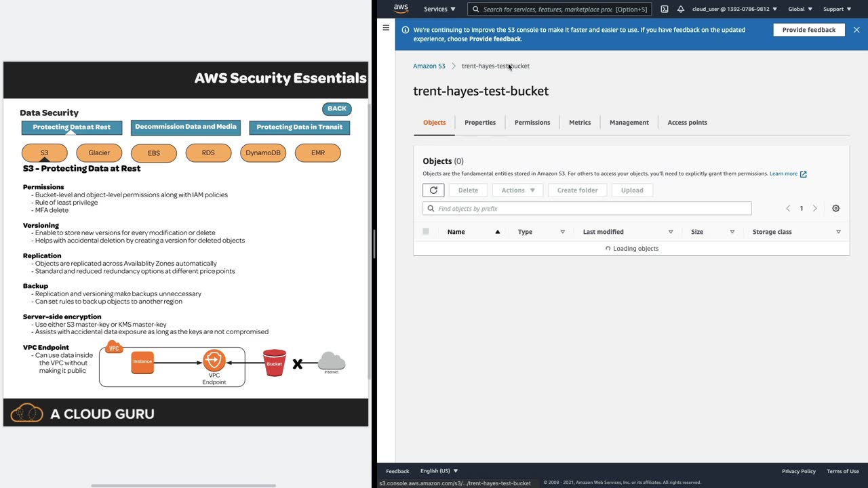Viewport: 868px width, 488px height.
Task: Click the AWS services search field
Action: 560,9
